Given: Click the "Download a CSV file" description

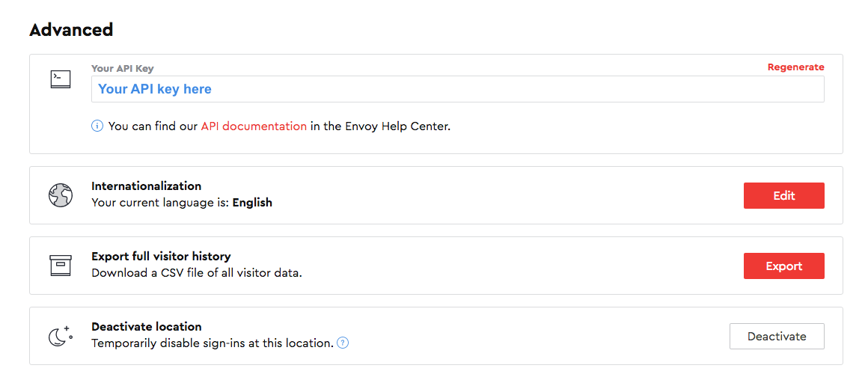Looking at the screenshot, I should pyautogui.click(x=196, y=273).
